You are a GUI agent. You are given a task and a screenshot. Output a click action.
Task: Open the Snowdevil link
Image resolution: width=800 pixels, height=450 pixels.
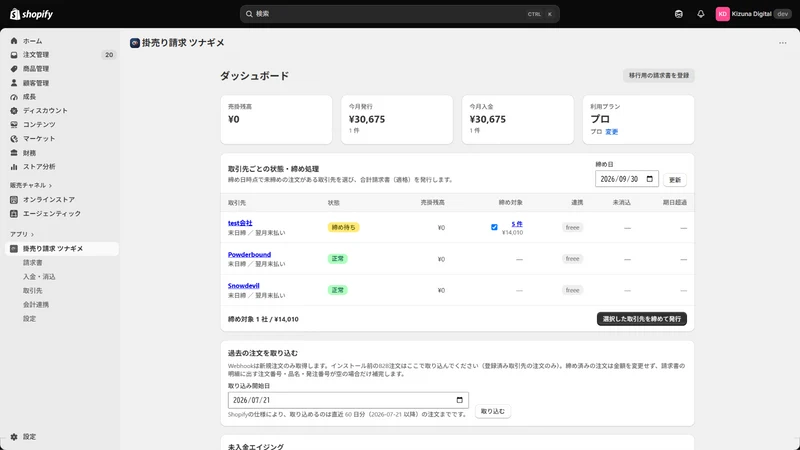pos(243,286)
